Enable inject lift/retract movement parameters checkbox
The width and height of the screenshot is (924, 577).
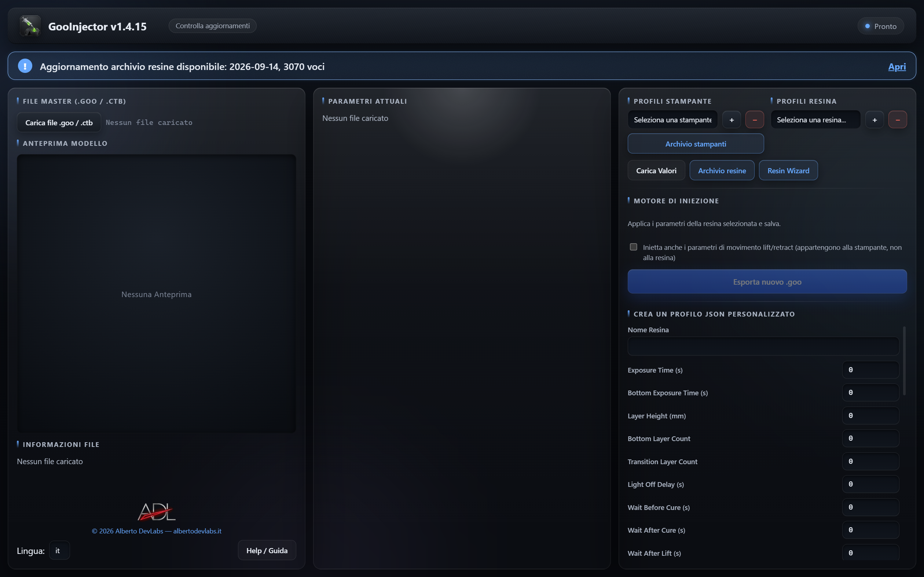pyautogui.click(x=634, y=247)
